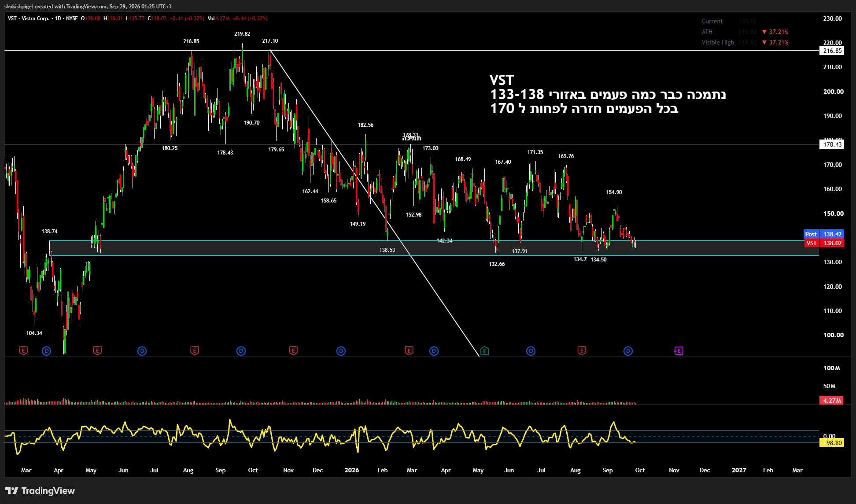The height and width of the screenshot is (504, 856).
Task: Click the purple upcoming earnings E marker
Action: (x=679, y=351)
